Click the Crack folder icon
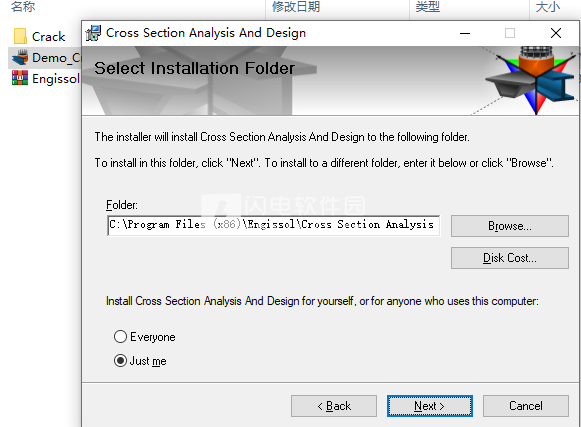581x427 pixels. [x=20, y=36]
